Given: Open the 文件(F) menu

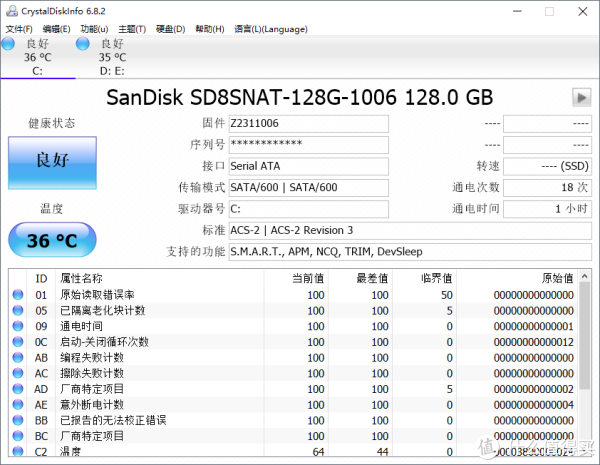Looking at the screenshot, I should point(19,29).
